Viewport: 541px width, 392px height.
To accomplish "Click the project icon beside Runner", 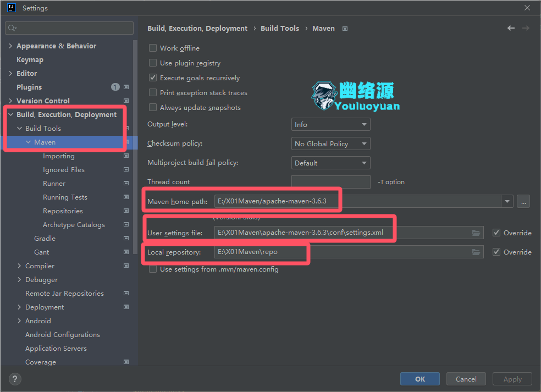I will pyautogui.click(x=126, y=183).
